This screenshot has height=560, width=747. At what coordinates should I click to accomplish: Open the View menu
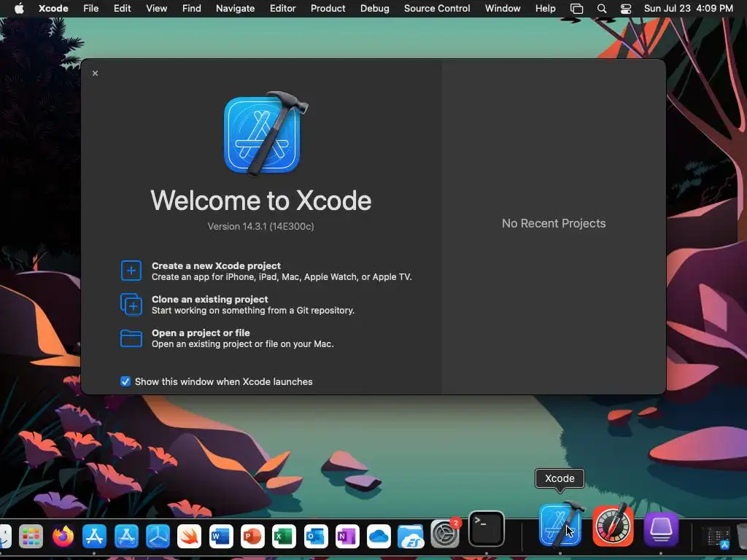click(x=156, y=9)
